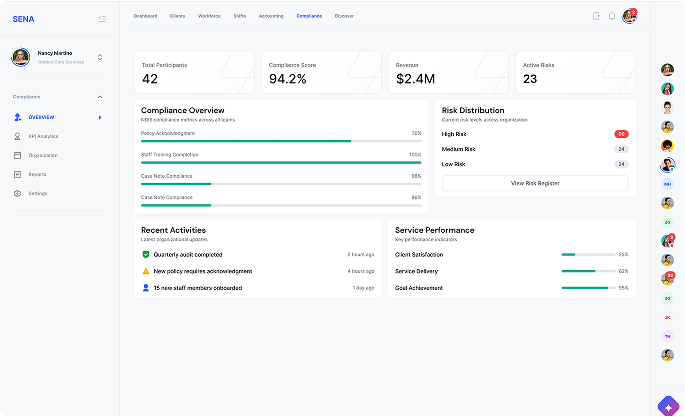The width and height of the screenshot is (685, 416).
Task: Switch to the Workforce tab
Action: pos(209,16)
